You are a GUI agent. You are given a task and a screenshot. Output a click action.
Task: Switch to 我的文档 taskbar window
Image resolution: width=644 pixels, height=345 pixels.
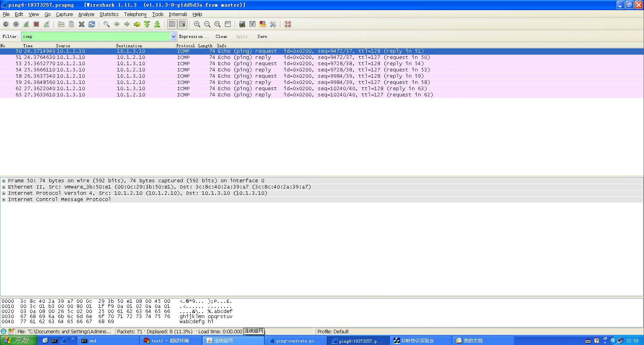click(x=483, y=341)
